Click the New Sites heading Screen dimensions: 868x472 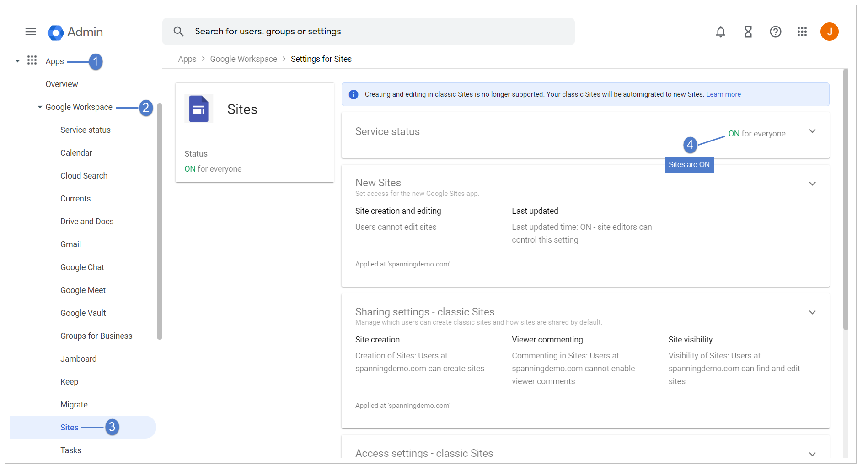378,183
